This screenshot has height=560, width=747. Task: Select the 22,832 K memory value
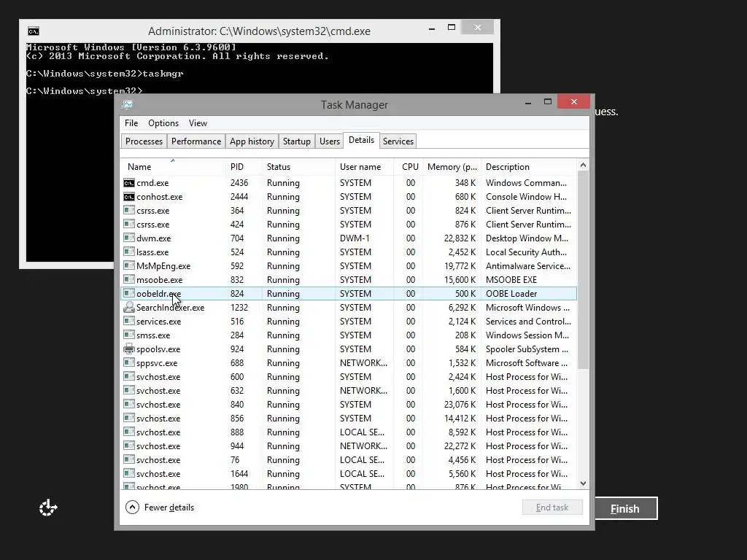pyautogui.click(x=460, y=238)
